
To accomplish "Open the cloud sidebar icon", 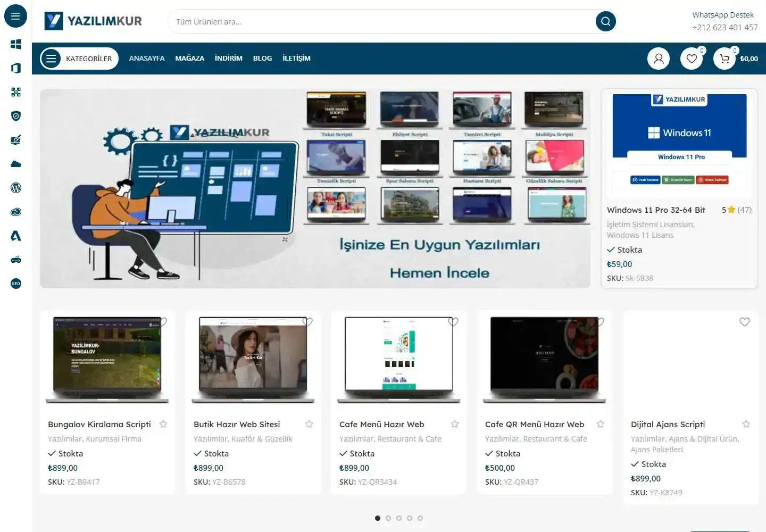I will (16, 164).
